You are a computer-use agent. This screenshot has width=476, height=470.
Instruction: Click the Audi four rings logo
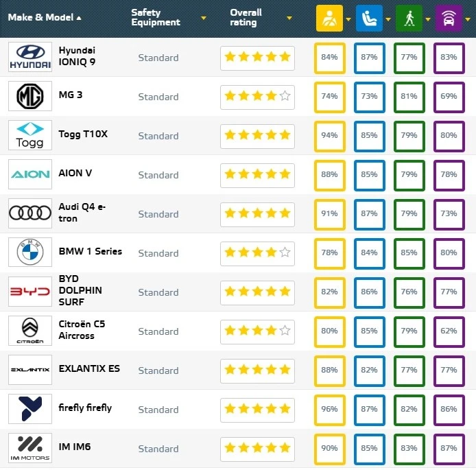point(30,213)
